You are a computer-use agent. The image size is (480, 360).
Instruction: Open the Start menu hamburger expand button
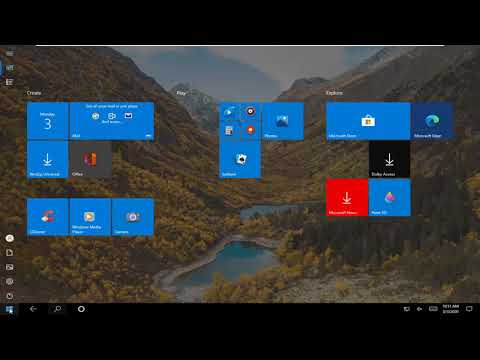point(10,54)
